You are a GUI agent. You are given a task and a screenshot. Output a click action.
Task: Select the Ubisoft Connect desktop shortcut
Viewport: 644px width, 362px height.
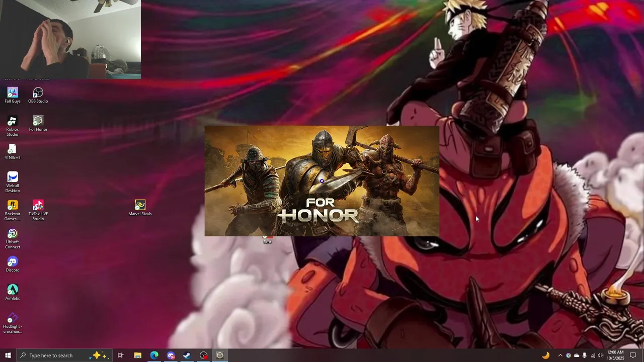13,238
